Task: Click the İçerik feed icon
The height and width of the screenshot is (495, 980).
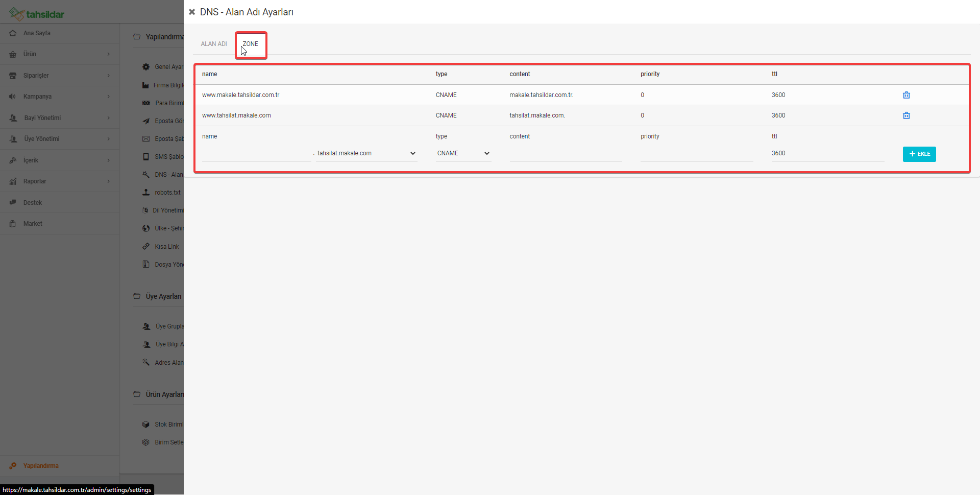Action: (x=13, y=160)
